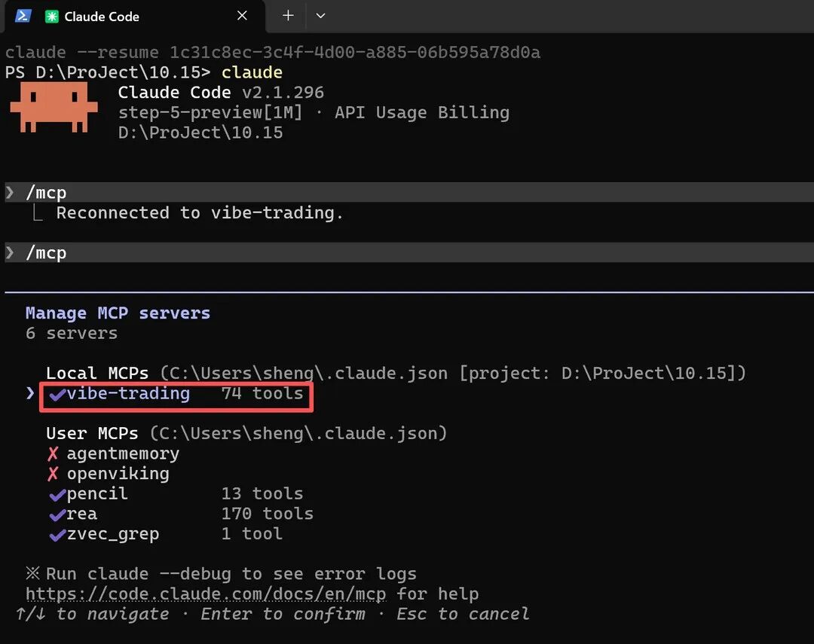The height and width of the screenshot is (644, 814).
Task: Click the '1 tool' count
Action: tap(252, 533)
